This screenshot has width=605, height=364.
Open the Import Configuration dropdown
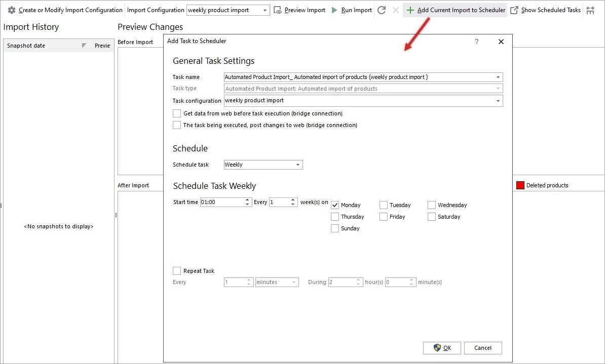pyautogui.click(x=266, y=10)
